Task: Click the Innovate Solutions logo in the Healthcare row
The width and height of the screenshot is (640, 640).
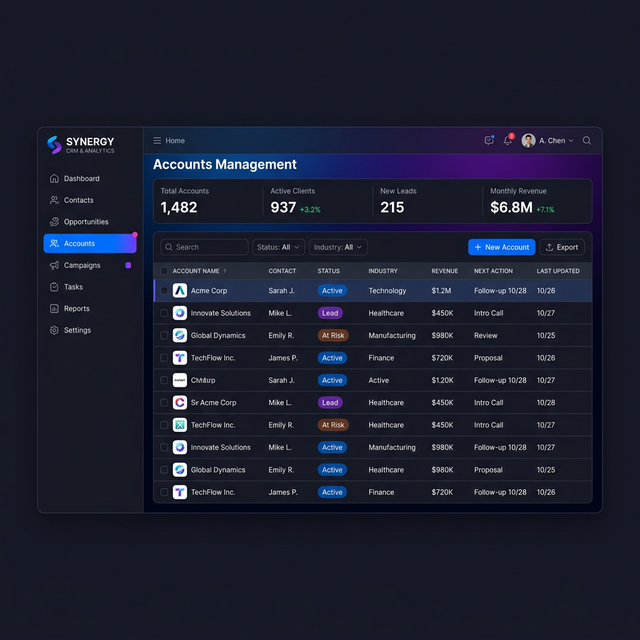Action: click(180, 313)
